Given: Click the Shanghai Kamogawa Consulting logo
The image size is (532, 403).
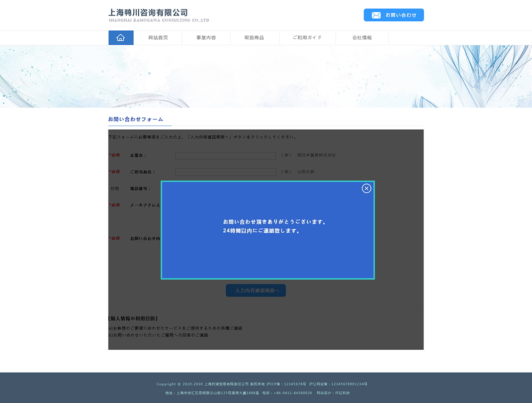Looking at the screenshot, I should pos(159,15).
